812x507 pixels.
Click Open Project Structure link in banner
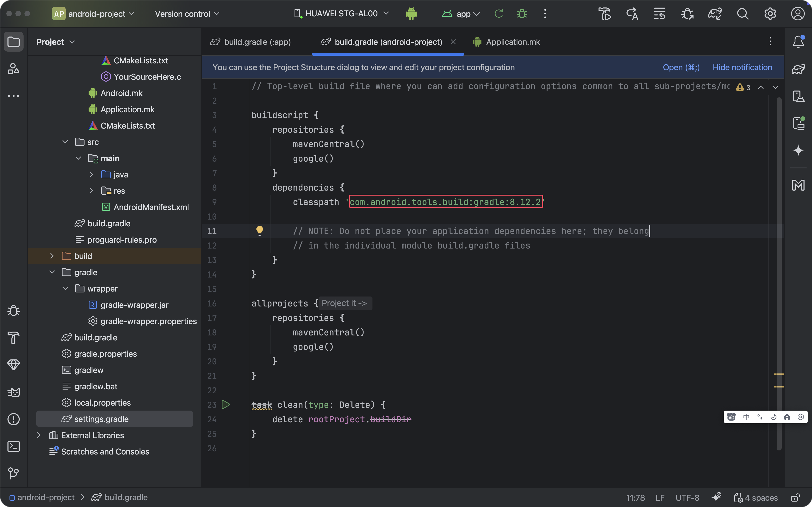pos(681,67)
